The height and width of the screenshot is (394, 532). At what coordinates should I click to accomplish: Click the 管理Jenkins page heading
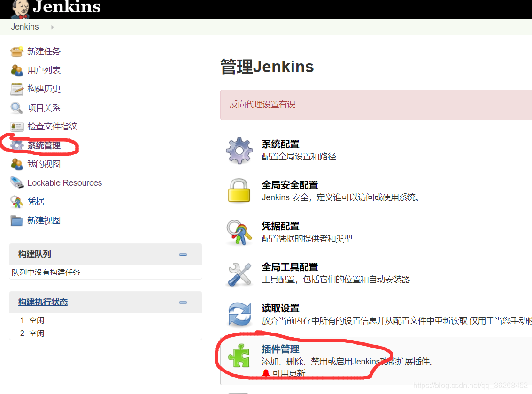coord(267,67)
